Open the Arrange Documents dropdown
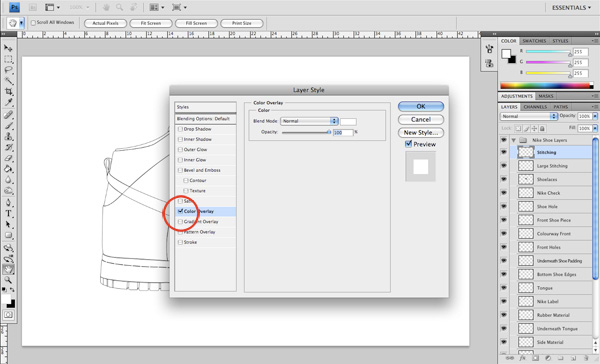The image size is (600, 364). pyautogui.click(x=157, y=7)
